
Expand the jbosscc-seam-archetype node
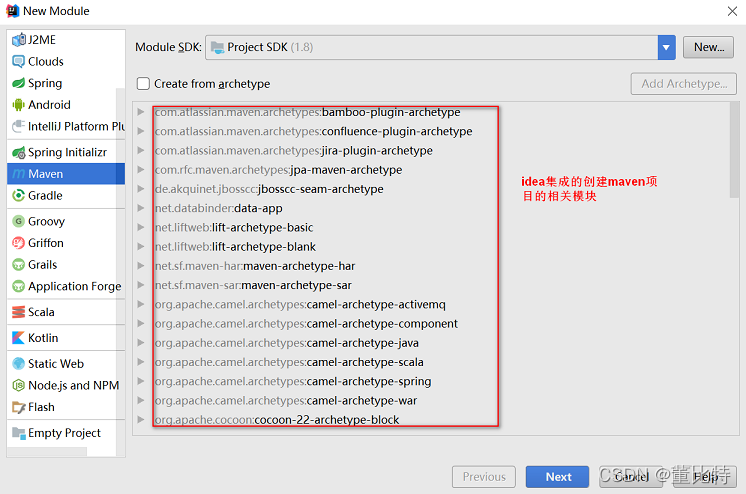pos(141,189)
